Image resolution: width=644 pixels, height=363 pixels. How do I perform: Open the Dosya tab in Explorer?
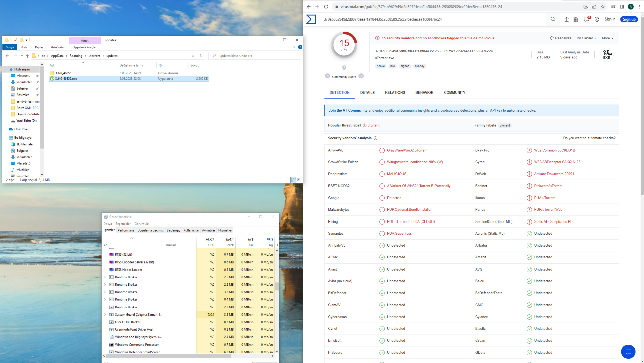click(x=10, y=47)
